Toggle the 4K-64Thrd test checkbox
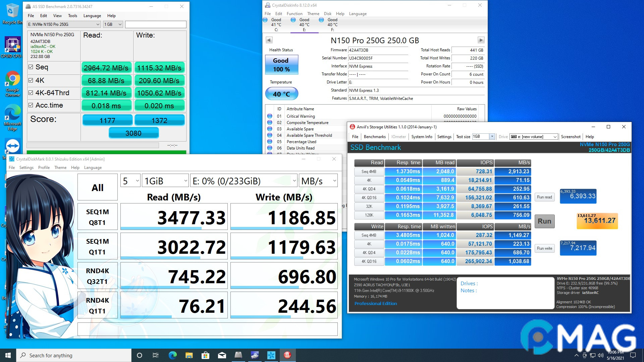Viewport: 644px width, 362px height. tap(31, 93)
